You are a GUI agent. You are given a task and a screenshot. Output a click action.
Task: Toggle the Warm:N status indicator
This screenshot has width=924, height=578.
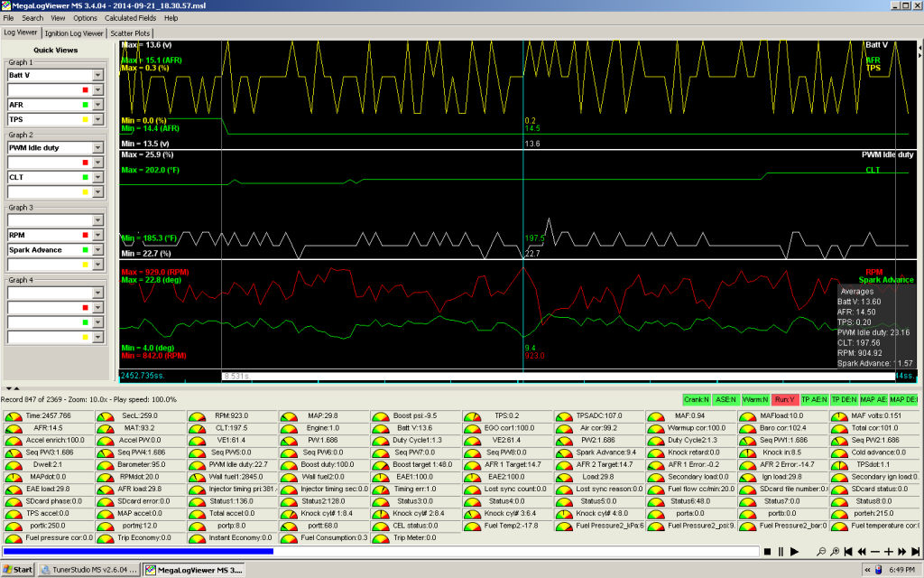pyautogui.click(x=755, y=399)
